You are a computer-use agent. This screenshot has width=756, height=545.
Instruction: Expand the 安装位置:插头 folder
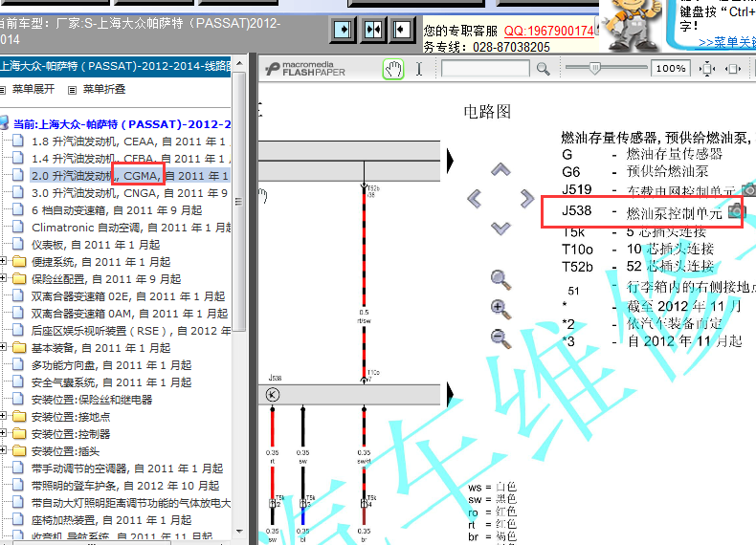tap(3, 450)
